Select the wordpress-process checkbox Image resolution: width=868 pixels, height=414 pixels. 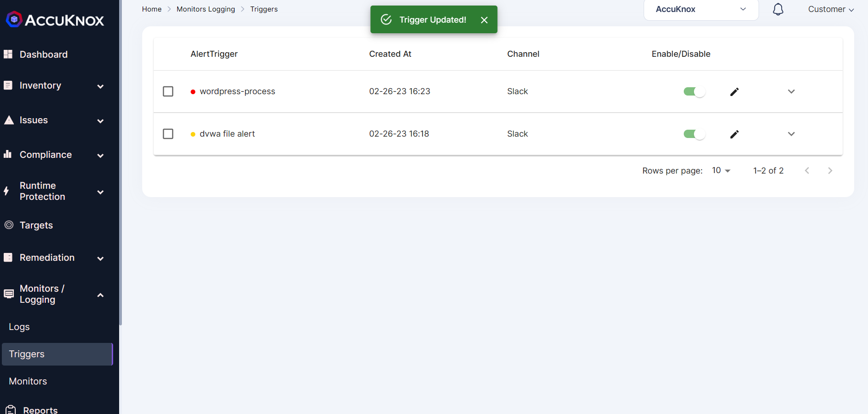click(x=168, y=91)
